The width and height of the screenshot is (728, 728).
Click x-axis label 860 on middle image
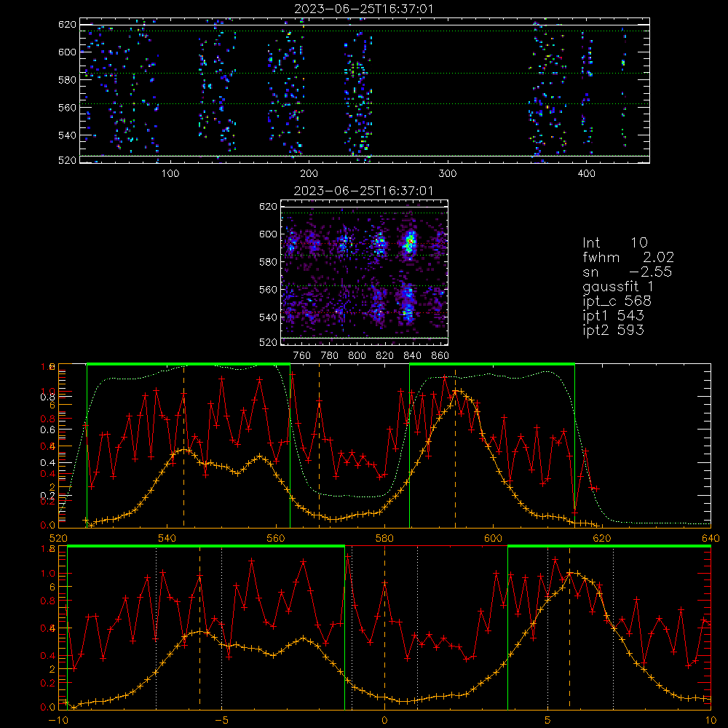[440, 356]
